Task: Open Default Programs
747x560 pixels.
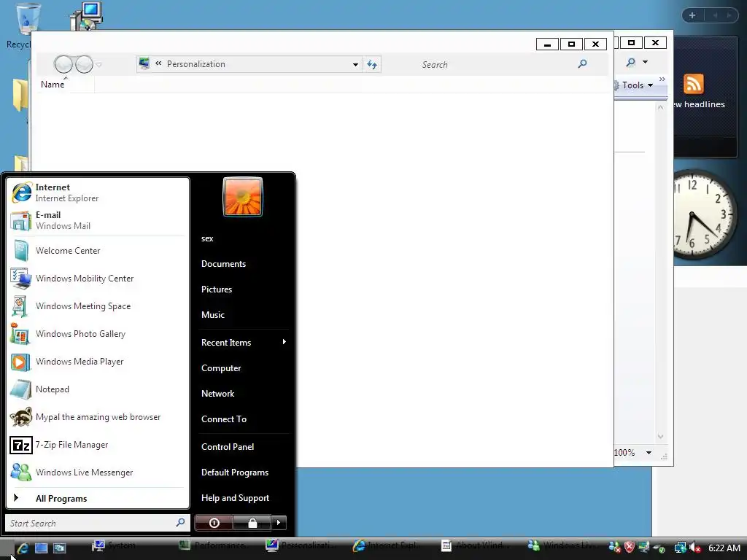Action: coord(244,472)
